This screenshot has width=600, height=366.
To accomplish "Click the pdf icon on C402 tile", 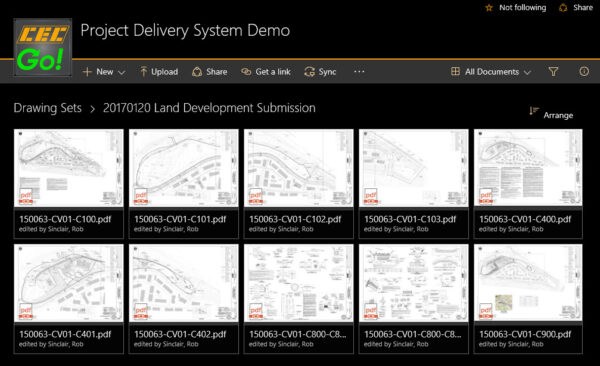I will [x=141, y=311].
